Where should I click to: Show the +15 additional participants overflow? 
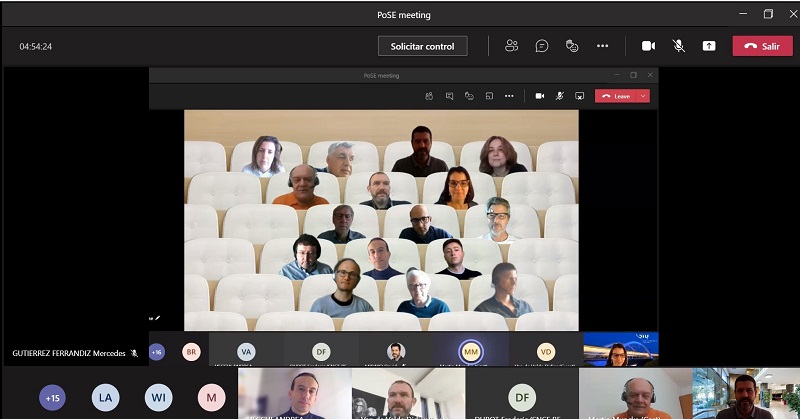pos(52,397)
